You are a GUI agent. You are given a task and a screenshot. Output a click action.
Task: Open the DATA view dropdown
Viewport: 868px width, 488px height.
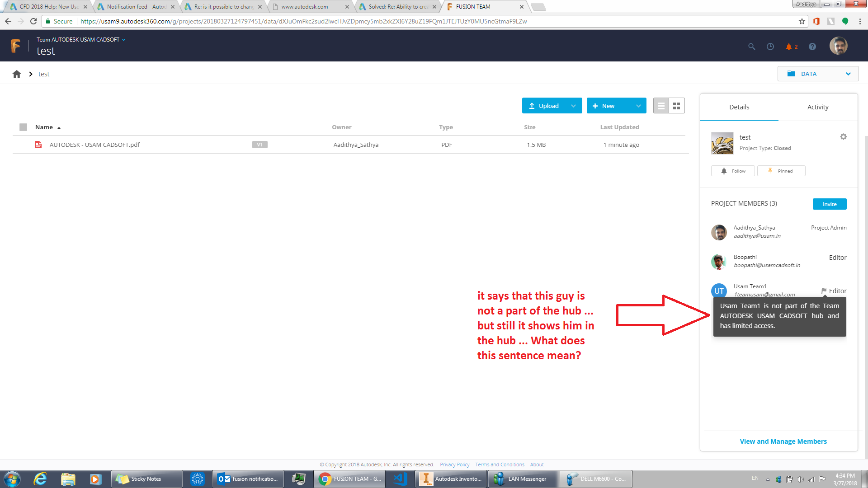coord(818,74)
